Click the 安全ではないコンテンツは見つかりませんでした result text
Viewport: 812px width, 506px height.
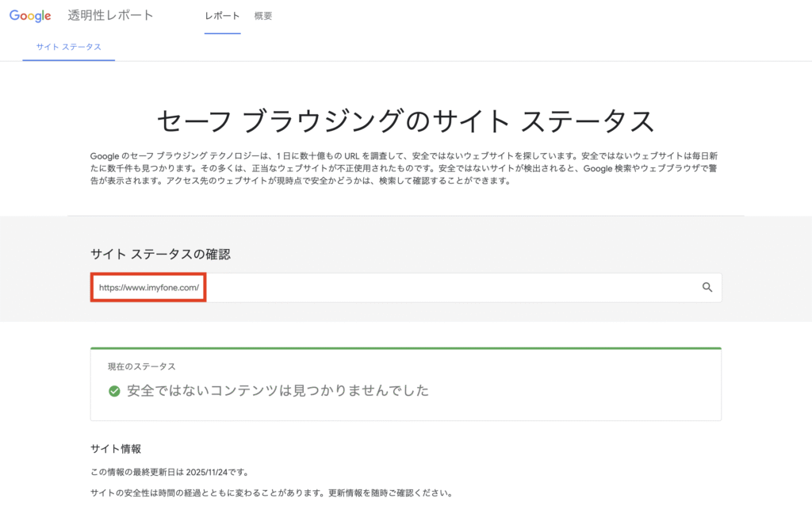(278, 391)
